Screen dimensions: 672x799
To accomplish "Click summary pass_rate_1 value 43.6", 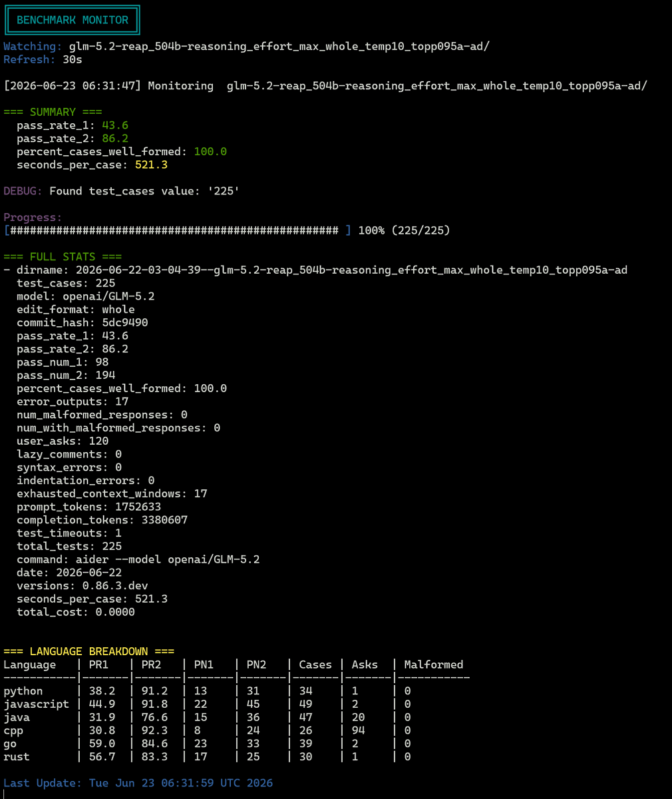I will pos(115,125).
